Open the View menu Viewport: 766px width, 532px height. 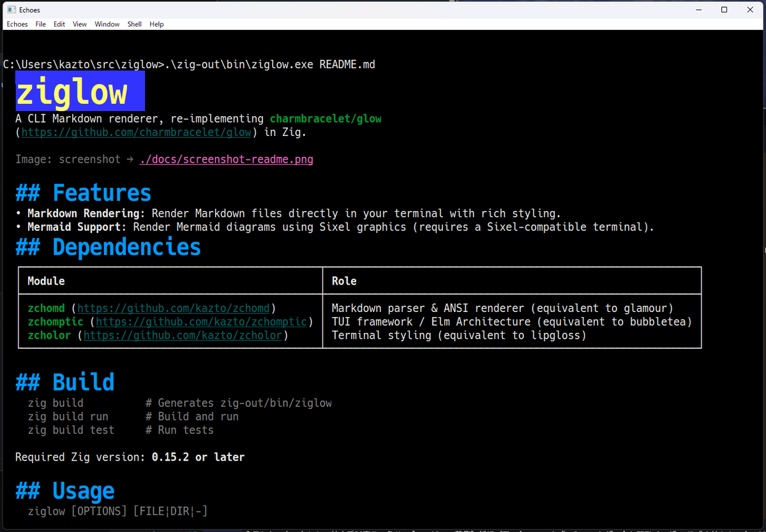click(x=80, y=24)
